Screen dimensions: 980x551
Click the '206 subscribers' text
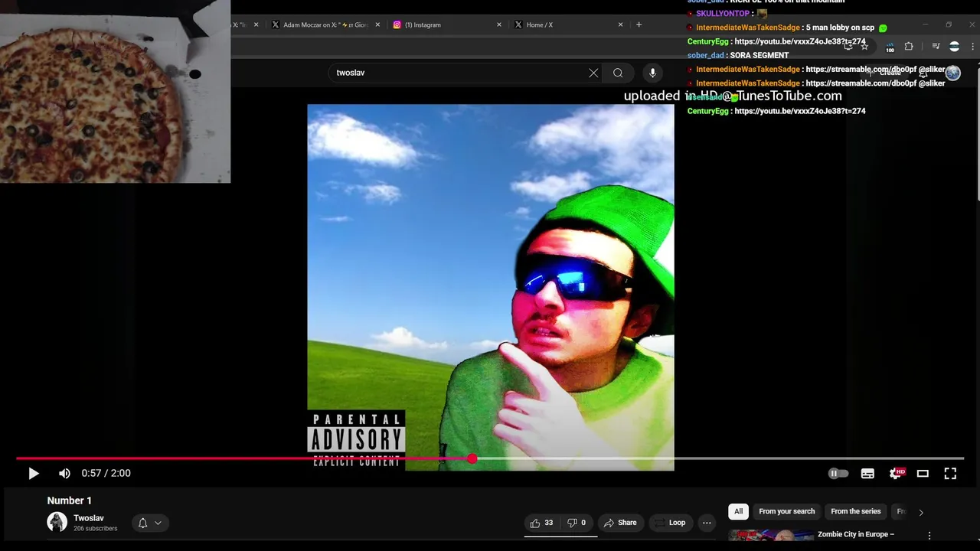coord(95,529)
